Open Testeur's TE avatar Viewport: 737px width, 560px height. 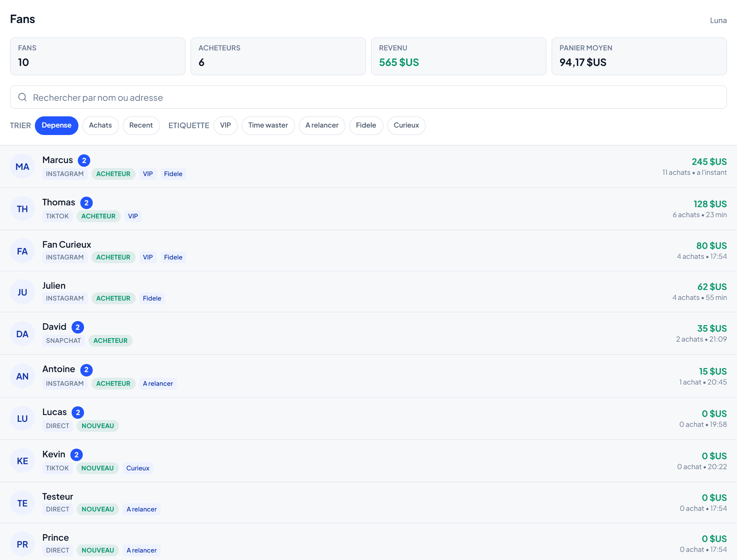point(22,503)
